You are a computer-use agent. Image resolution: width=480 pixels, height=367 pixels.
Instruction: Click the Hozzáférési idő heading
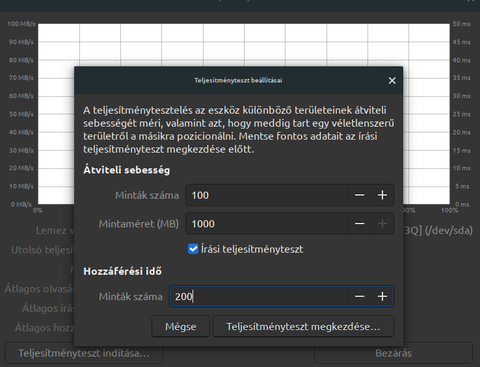(x=122, y=271)
